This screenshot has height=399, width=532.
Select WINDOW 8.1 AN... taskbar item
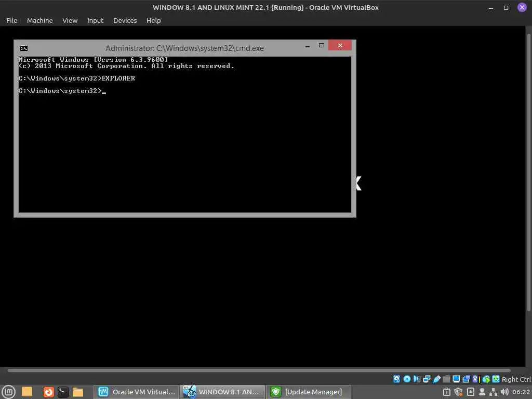[x=222, y=392]
